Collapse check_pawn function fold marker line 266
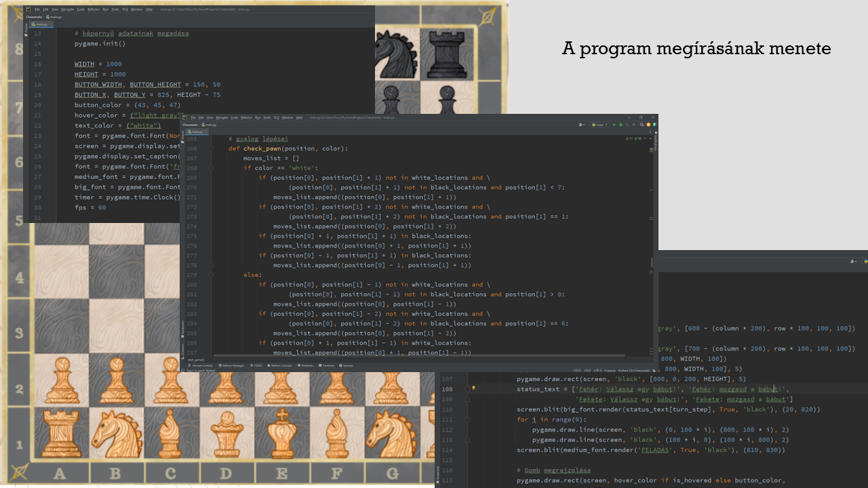The image size is (868, 488). [x=212, y=148]
